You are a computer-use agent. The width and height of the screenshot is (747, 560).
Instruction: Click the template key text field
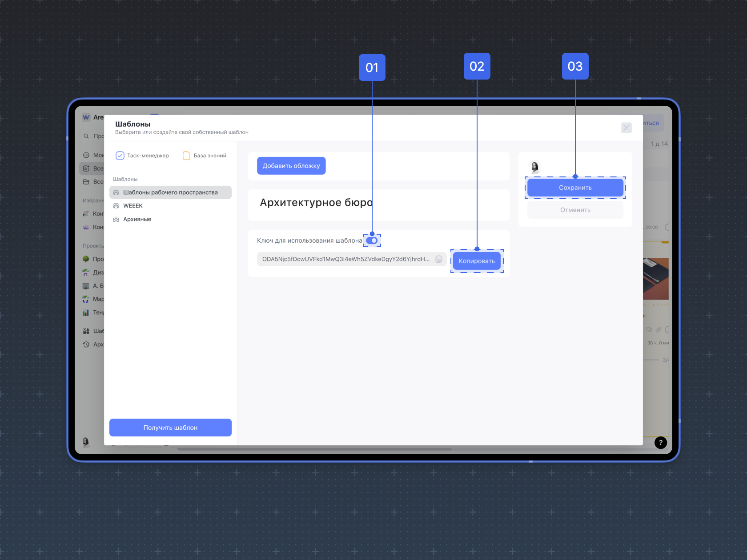[x=345, y=259]
